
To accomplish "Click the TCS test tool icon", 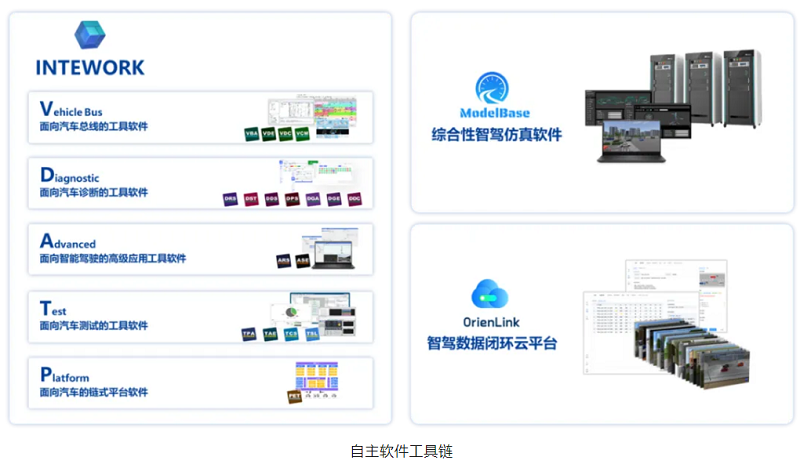I will [x=291, y=334].
